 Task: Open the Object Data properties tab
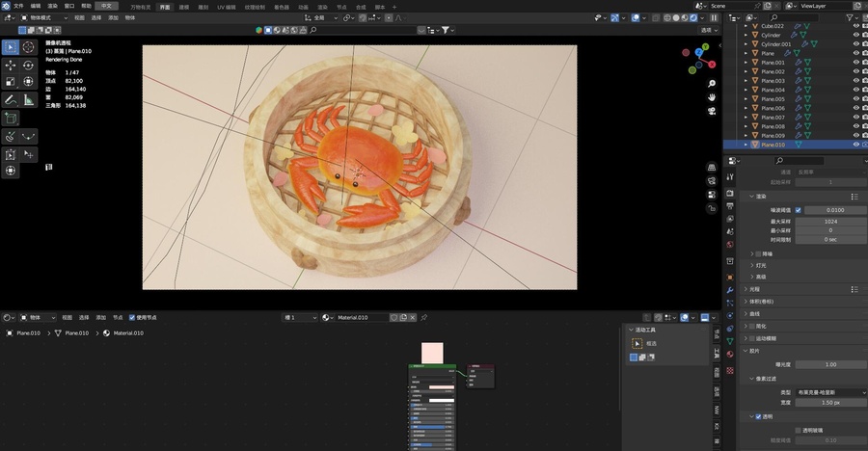pyautogui.click(x=730, y=341)
